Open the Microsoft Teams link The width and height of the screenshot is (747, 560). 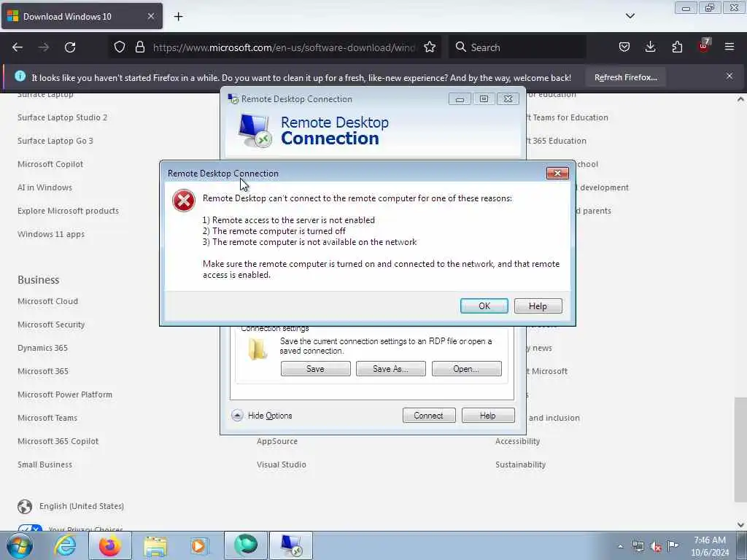[47, 418]
